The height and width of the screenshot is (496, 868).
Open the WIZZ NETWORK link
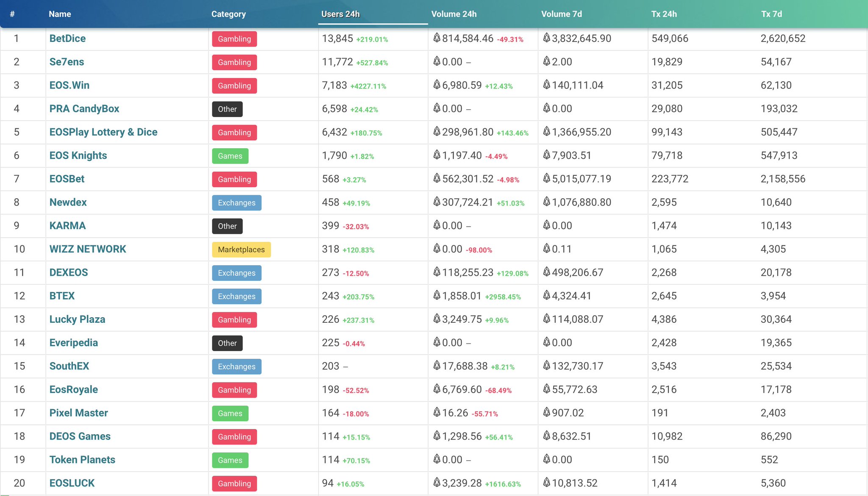click(x=88, y=249)
